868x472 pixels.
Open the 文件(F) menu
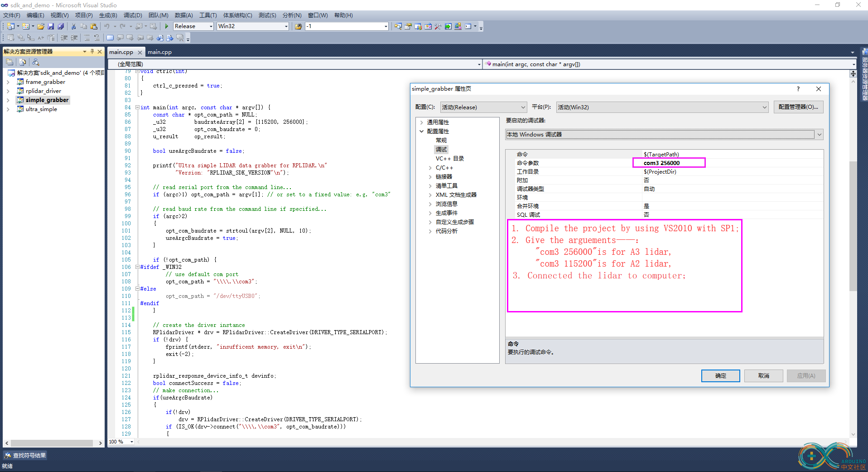(x=12, y=15)
